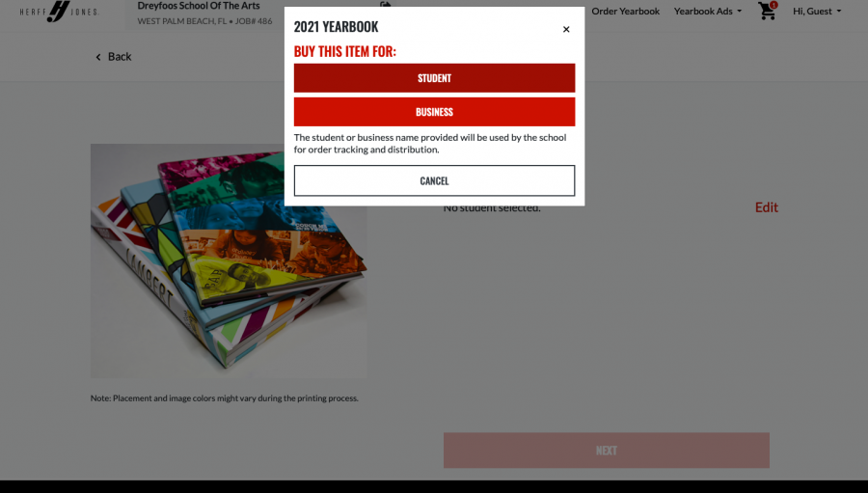Click the Edit student link
This screenshot has width=868, height=493.
pos(766,207)
